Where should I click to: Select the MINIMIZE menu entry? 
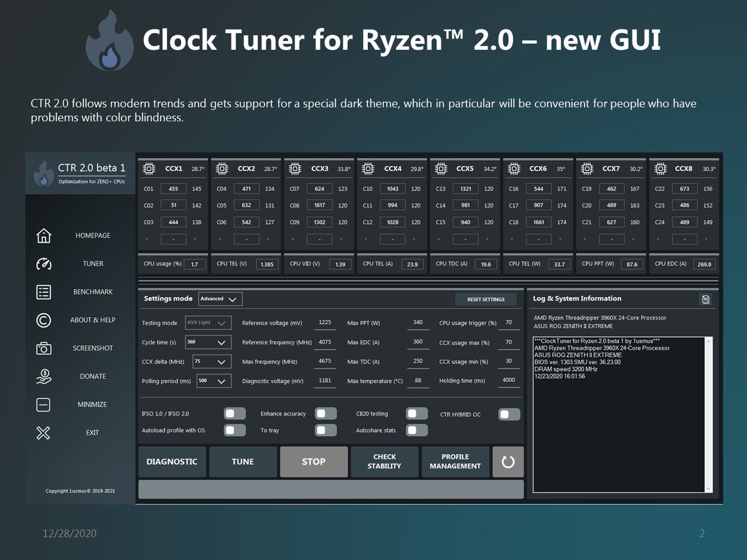[x=92, y=404]
